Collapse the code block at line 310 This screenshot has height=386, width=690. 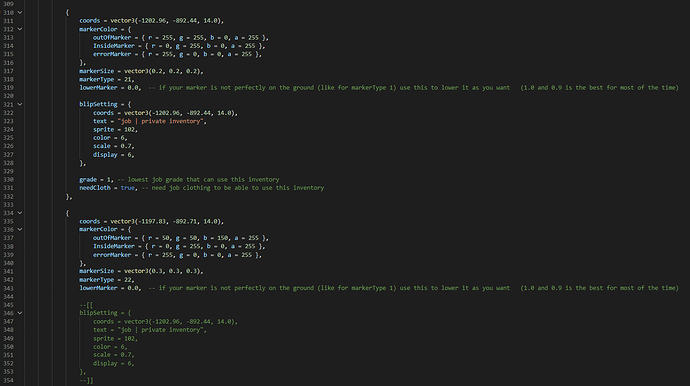tap(20, 12)
